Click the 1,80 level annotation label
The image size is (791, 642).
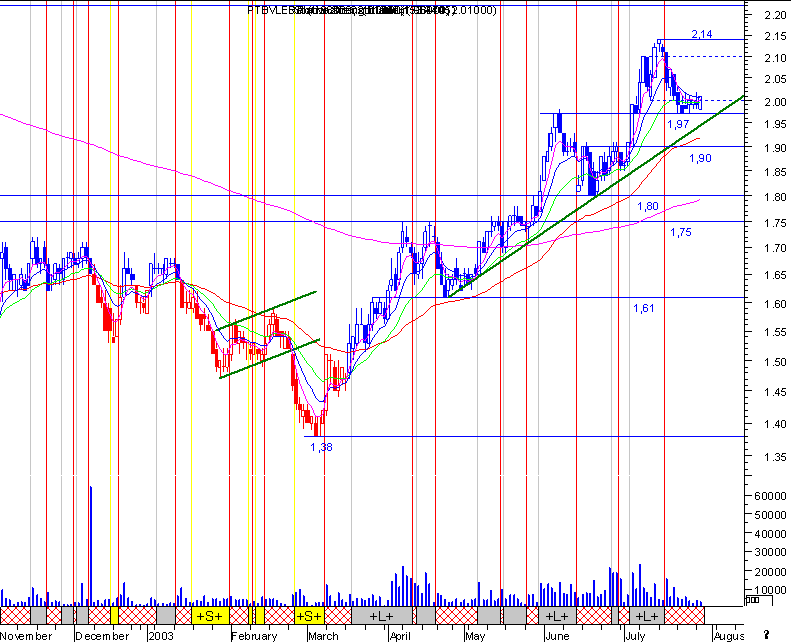[x=648, y=206]
